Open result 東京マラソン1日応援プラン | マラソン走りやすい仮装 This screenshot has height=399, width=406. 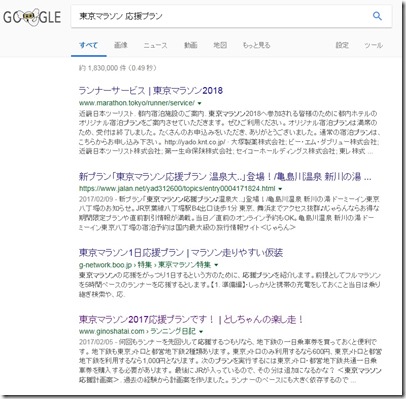point(181,253)
